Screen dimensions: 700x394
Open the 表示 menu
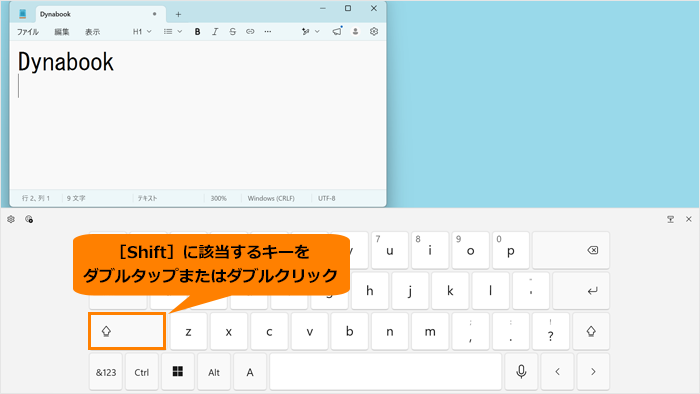pos(92,32)
